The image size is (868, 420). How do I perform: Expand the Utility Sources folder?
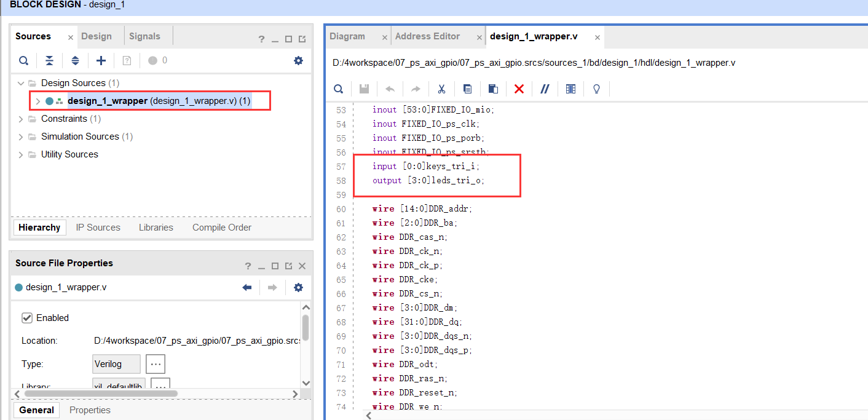point(21,154)
